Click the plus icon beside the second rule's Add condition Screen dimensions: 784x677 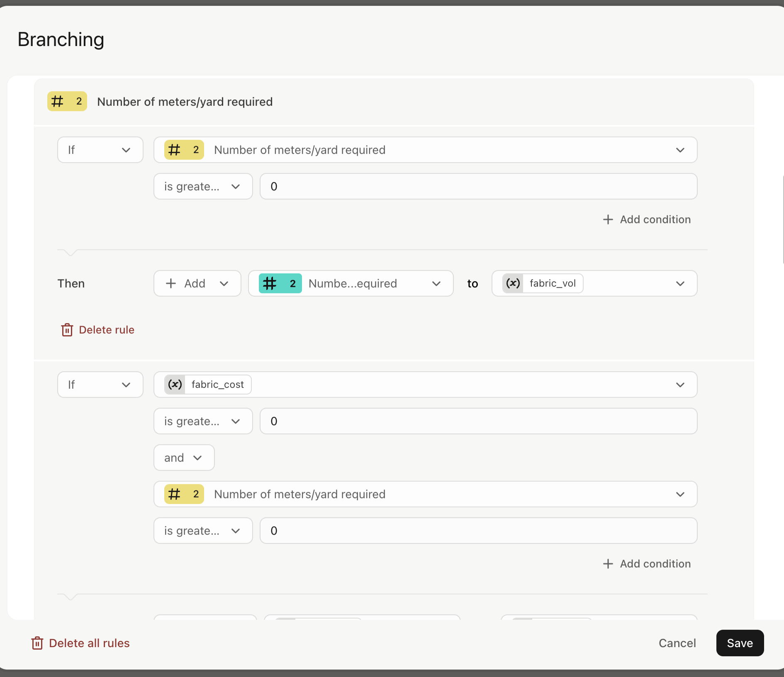tap(608, 564)
